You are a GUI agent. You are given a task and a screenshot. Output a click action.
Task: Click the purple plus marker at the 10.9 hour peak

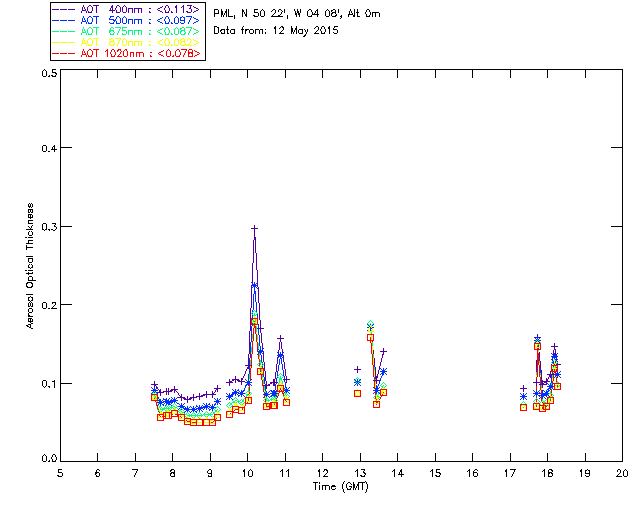tap(280, 338)
